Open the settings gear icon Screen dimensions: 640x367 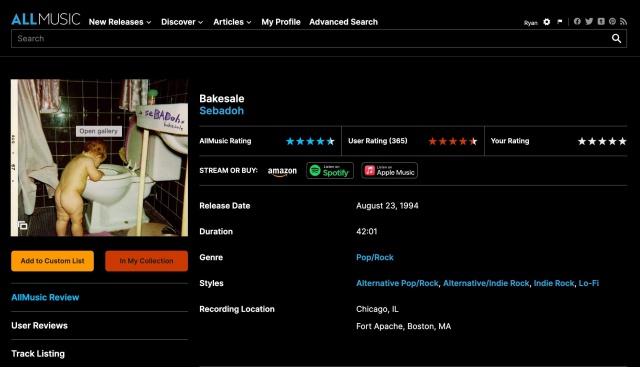point(547,22)
